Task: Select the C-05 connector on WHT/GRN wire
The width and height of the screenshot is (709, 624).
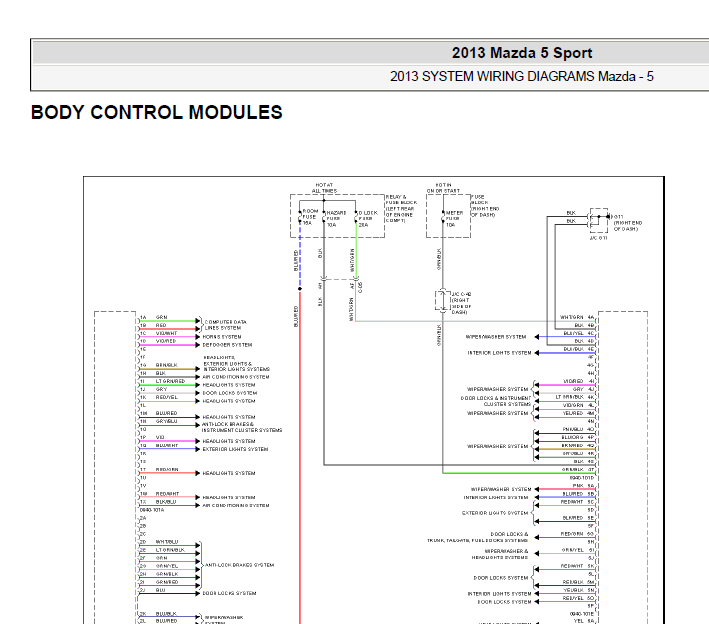Action: coord(359,287)
